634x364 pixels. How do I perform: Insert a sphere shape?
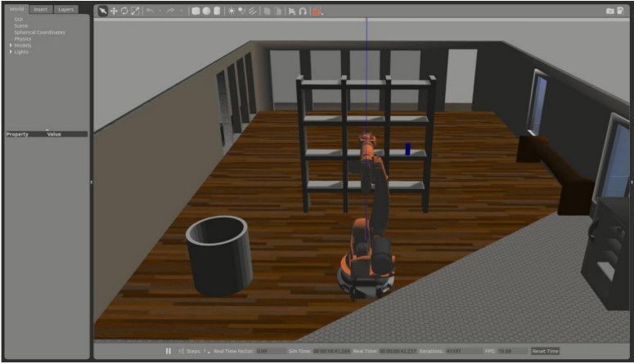point(206,11)
